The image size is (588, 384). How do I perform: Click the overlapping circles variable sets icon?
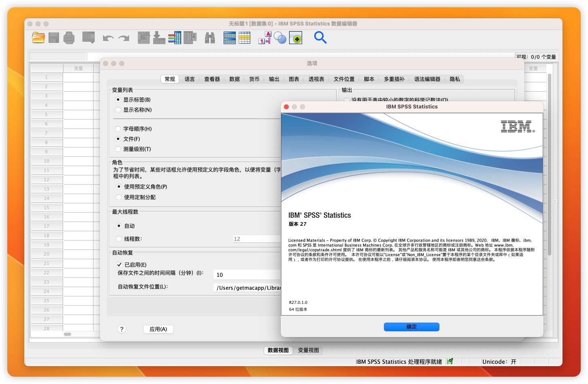(x=280, y=38)
